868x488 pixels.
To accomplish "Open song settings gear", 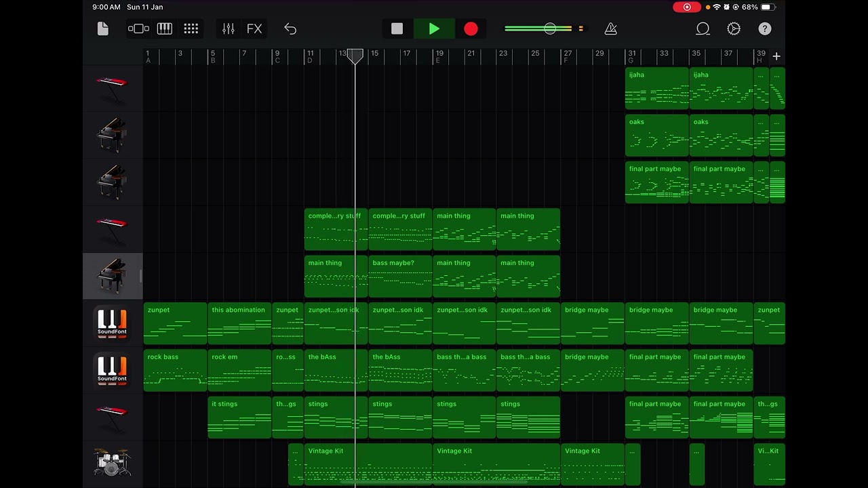I will click(734, 28).
